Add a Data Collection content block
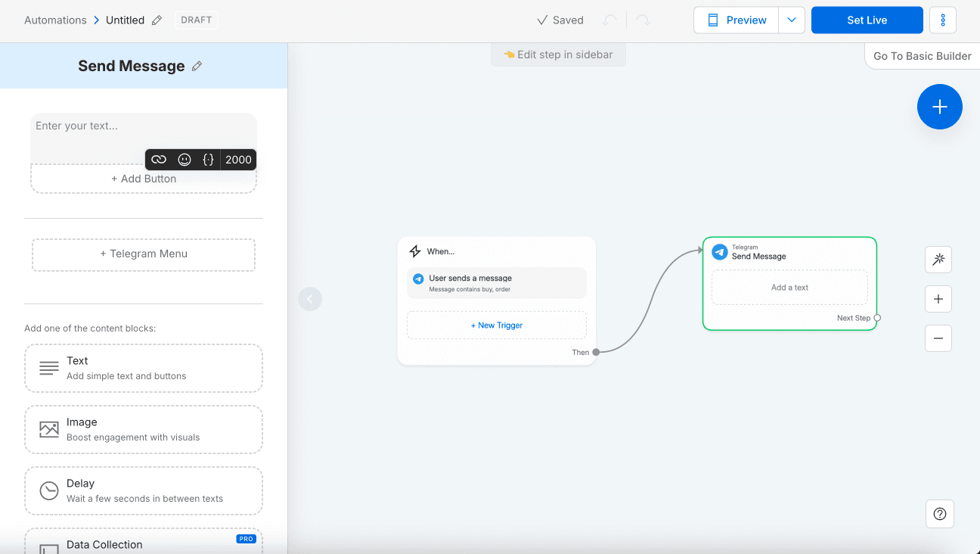Image resolution: width=980 pixels, height=554 pixels. tap(144, 541)
